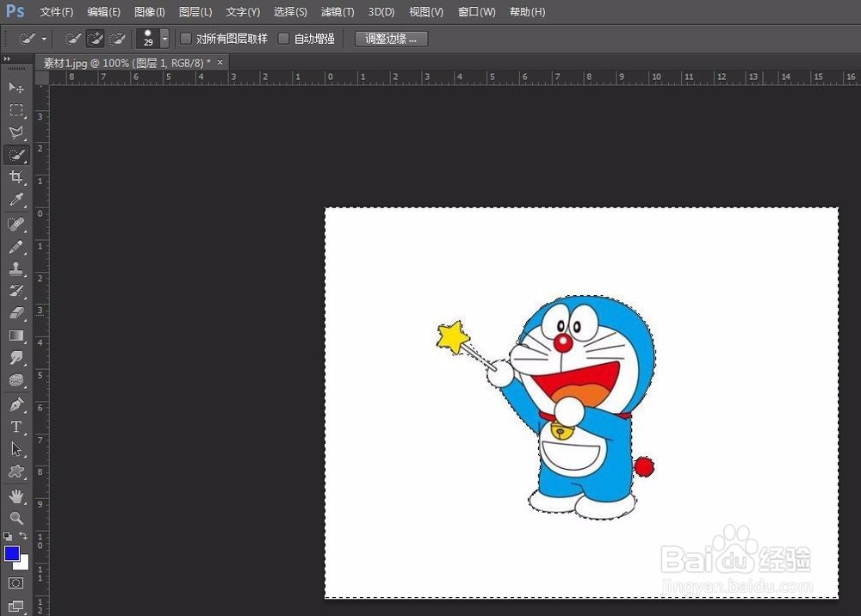Select the Rectangular Marquee tool

click(x=15, y=110)
